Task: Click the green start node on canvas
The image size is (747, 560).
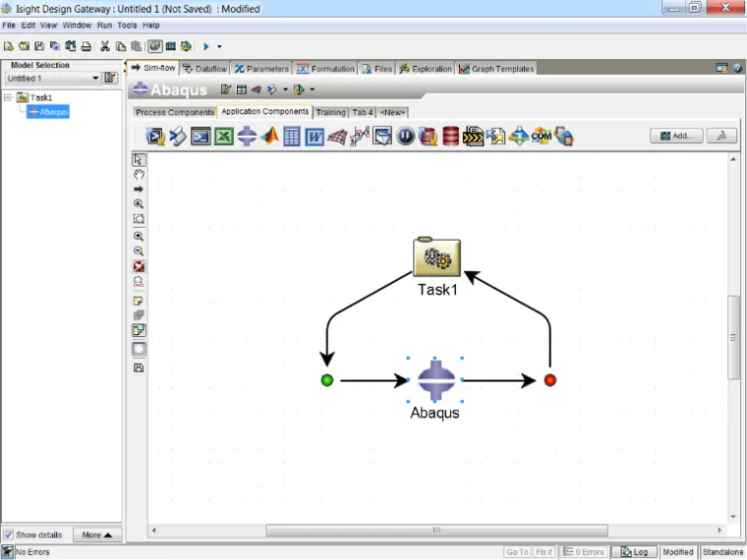Action: pyautogui.click(x=326, y=380)
